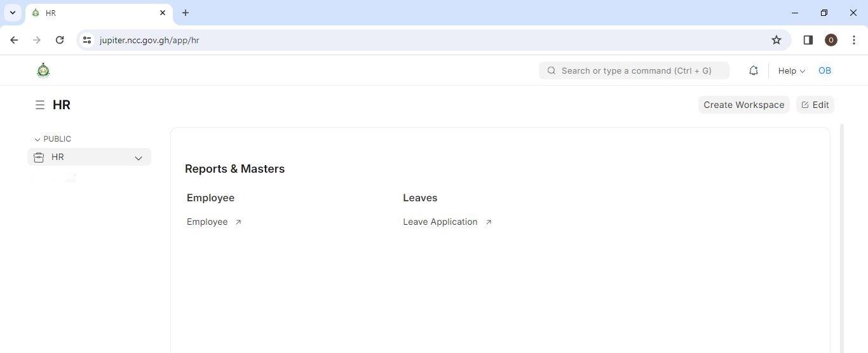Open the tab search dropdown arrow
This screenshot has width=868, height=353.
[12, 13]
